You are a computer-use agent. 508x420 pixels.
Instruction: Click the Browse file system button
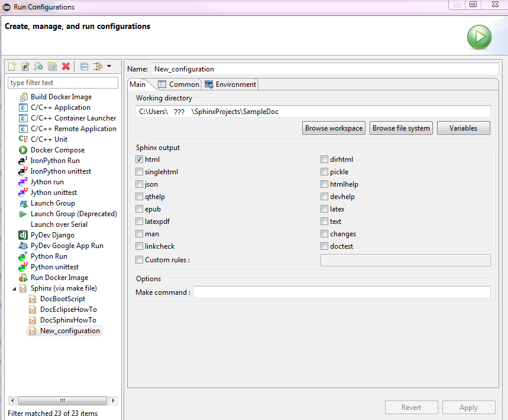[401, 128]
